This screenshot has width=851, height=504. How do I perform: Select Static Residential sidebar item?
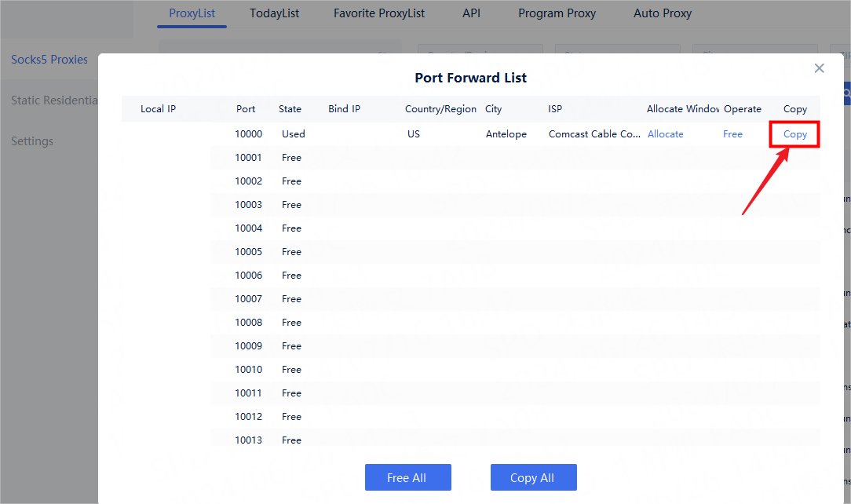pyautogui.click(x=53, y=100)
